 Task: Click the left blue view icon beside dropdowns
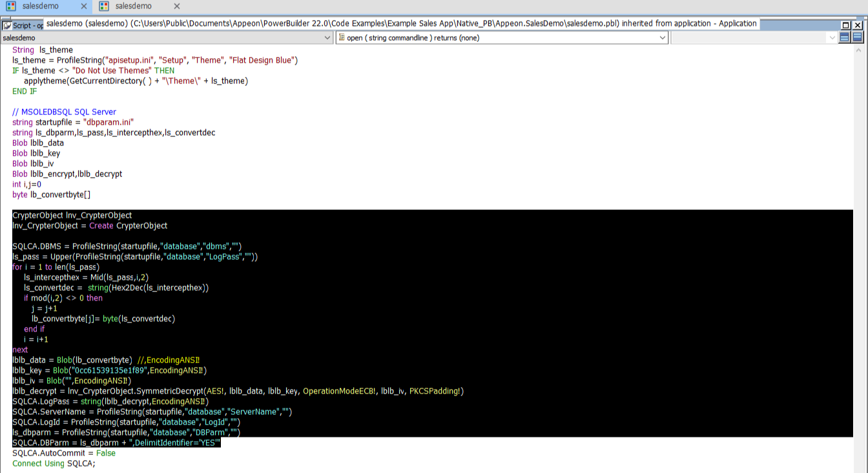[845, 37]
